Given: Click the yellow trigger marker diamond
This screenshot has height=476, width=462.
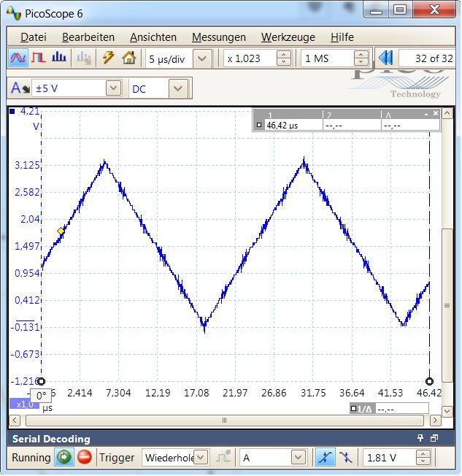Looking at the screenshot, I should click(x=61, y=231).
